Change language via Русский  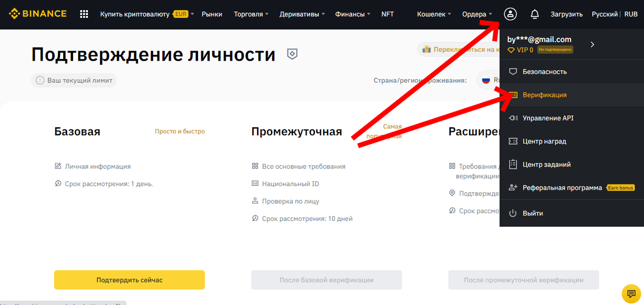605,14
